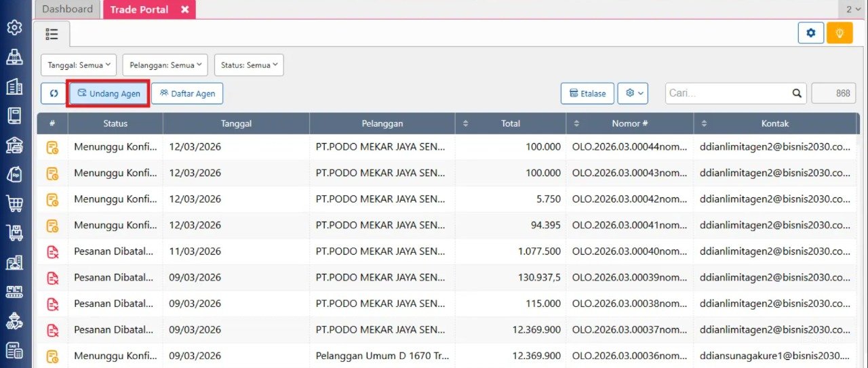Click the Tanggal column header

pyautogui.click(x=236, y=123)
